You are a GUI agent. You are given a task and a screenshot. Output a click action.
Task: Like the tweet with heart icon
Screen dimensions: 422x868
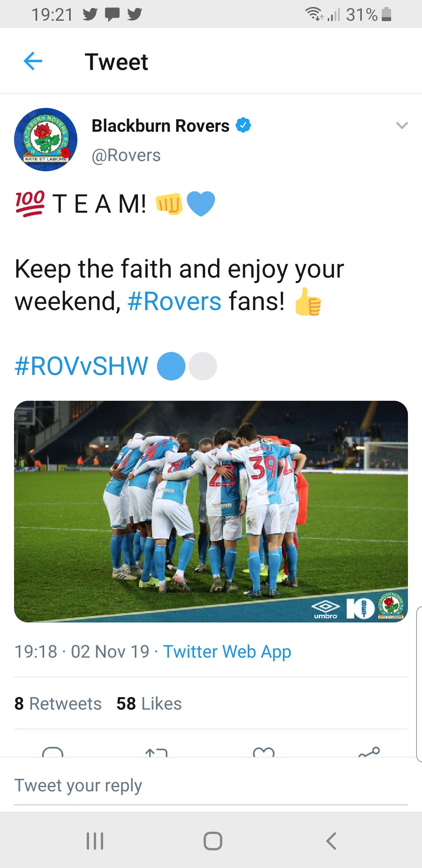click(x=264, y=752)
